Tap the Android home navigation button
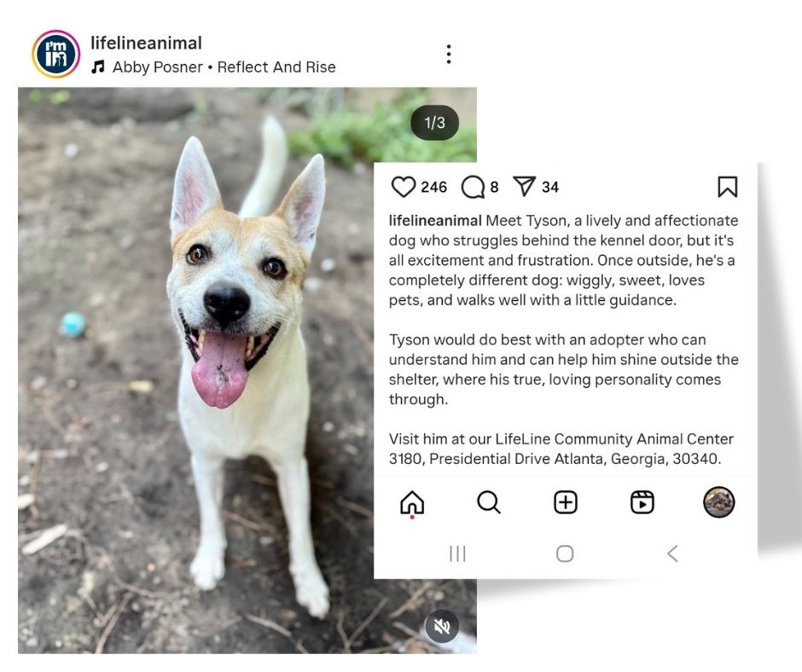This screenshot has height=672, width=802. [565, 553]
